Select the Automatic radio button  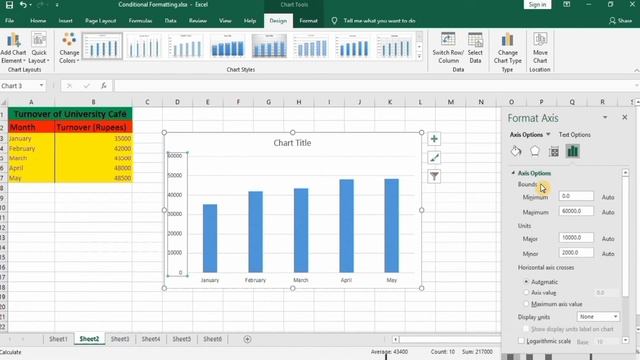coord(526,282)
